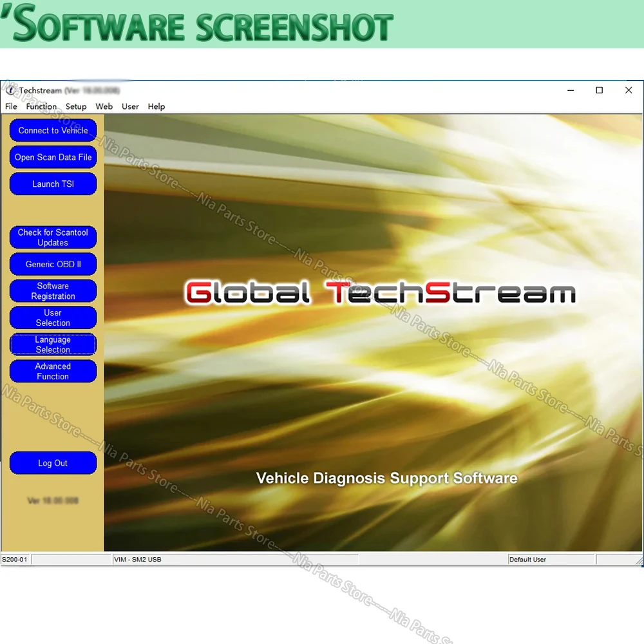Select Generic OBD II mode
This screenshot has height=644, width=644.
53,263
